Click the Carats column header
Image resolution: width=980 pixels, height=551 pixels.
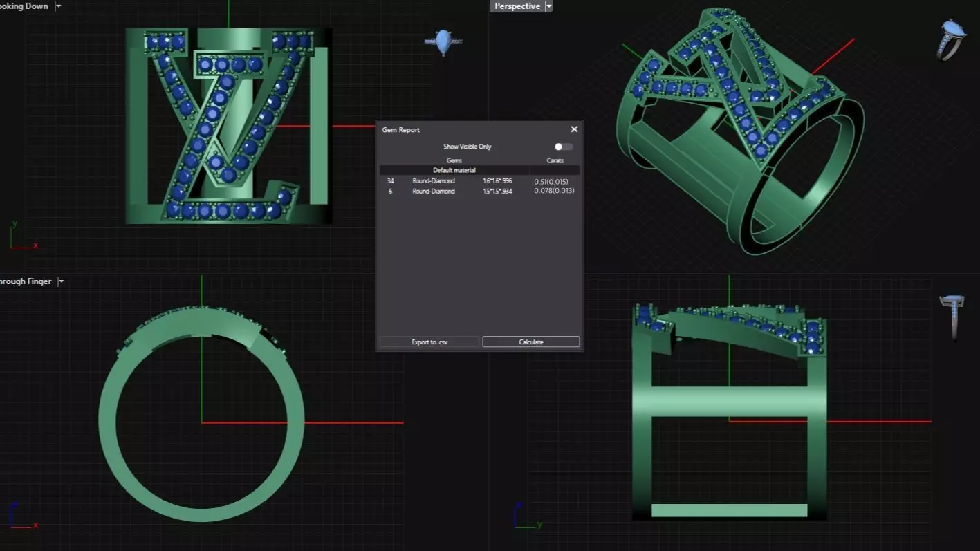point(555,160)
